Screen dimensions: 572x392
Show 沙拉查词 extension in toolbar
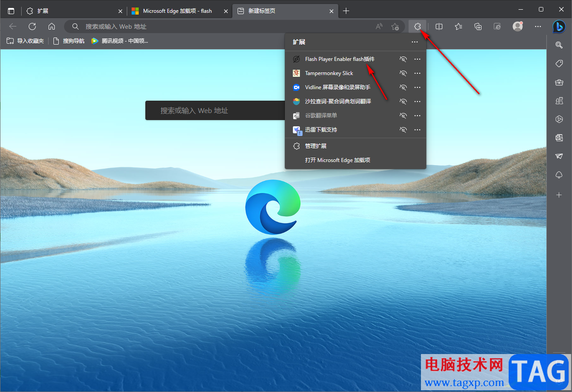pos(403,102)
